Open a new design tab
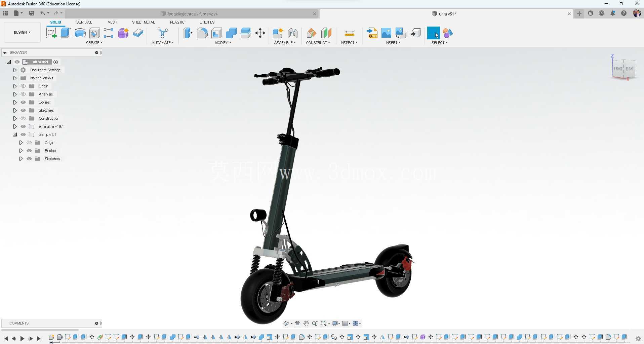Screen dimensions: 644x344 (x=579, y=13)
